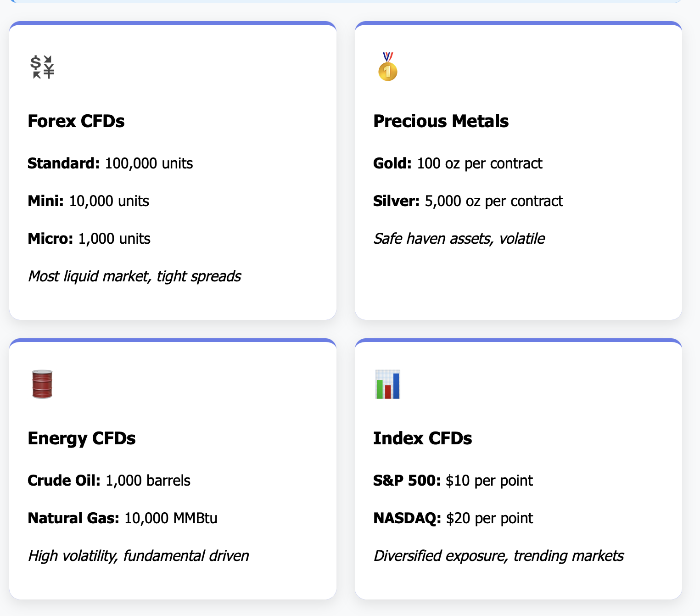Select the NASDAQ $20 per point line
Viewport: 700px width, 616px height.
click(453, 518)
